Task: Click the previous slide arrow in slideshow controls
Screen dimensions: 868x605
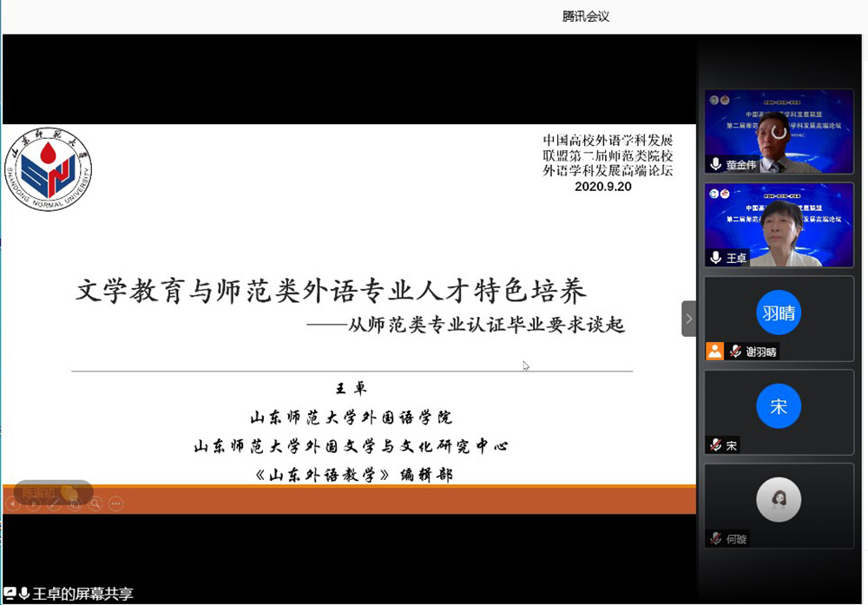Action: (12, 503)
